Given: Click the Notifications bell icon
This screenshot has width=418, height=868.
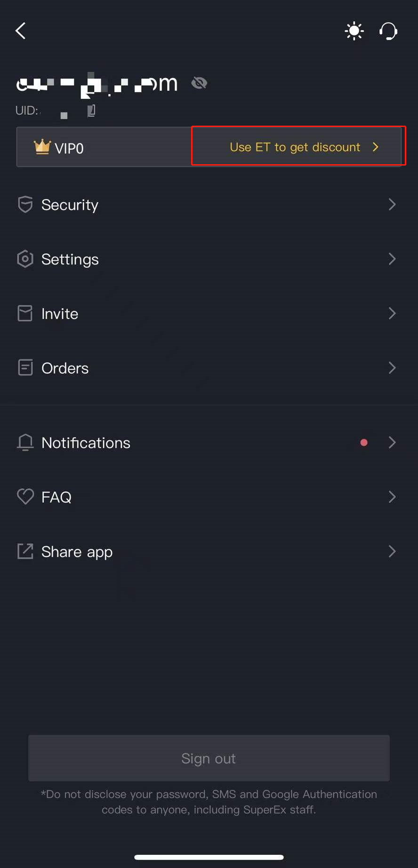Looking at the screenshot, I should pyautogui.click(x=25, y=443).
